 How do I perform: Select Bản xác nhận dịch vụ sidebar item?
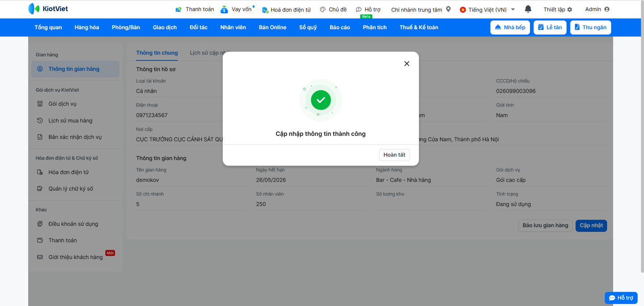(x=75, y=137)
